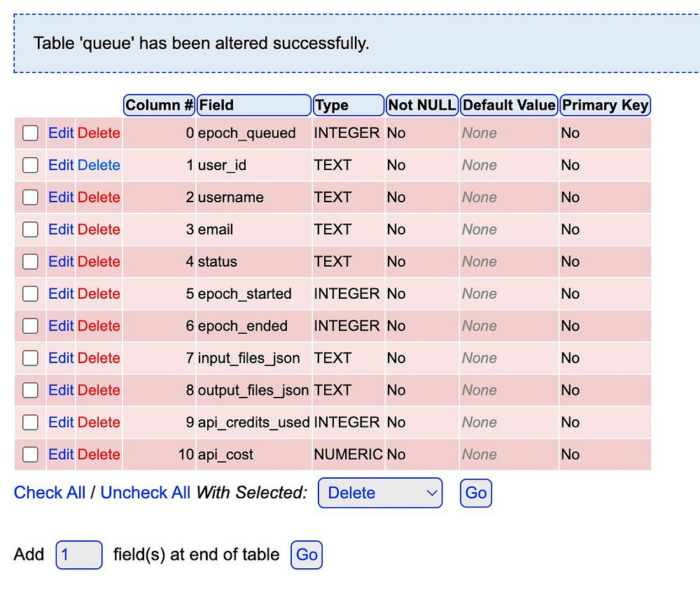Delete the output_files_json field
This screenshot has height=590, width=700.
click(x=99, y=390)
